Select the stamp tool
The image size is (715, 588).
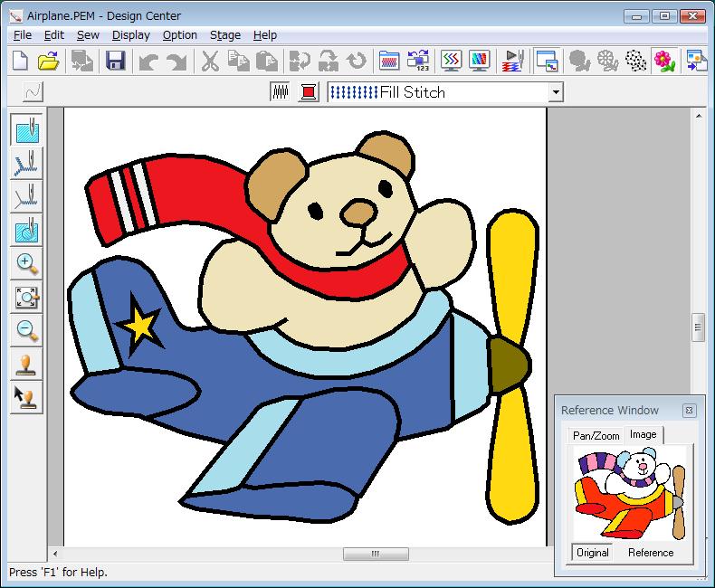tap(27, 365)
